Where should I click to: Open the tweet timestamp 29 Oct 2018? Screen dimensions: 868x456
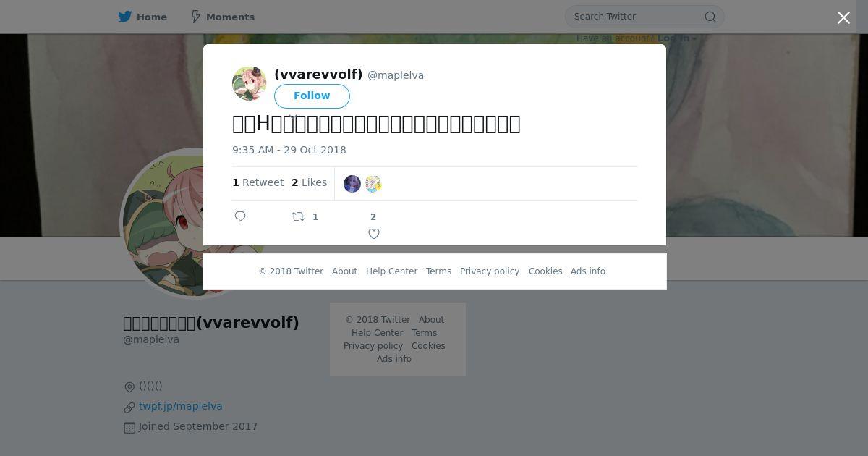289,150
